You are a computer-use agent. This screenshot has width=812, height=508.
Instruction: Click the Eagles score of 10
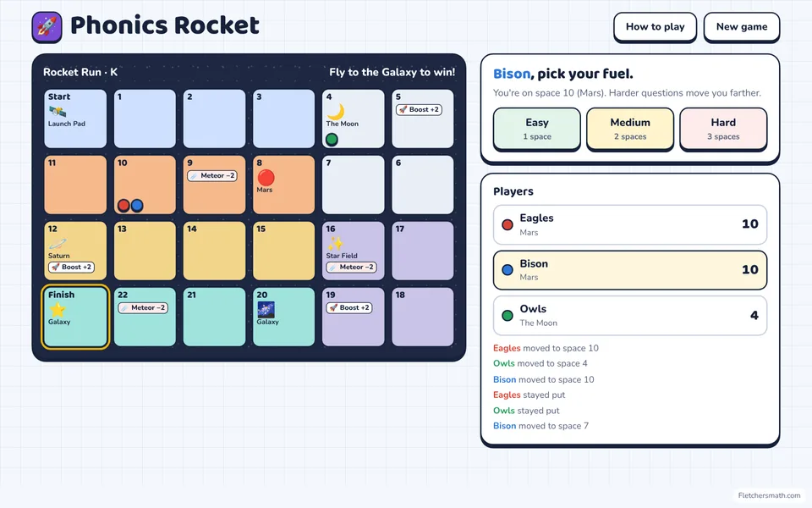750,224
